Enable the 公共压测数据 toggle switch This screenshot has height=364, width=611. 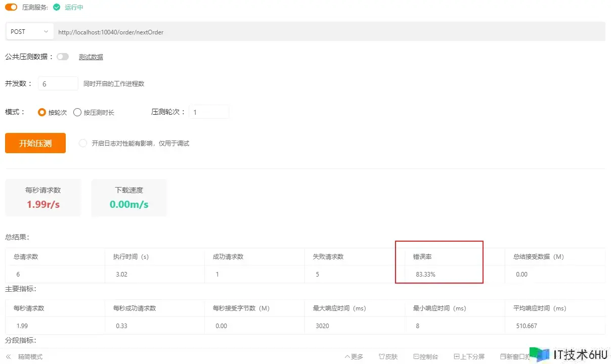(x=63, y=57)
